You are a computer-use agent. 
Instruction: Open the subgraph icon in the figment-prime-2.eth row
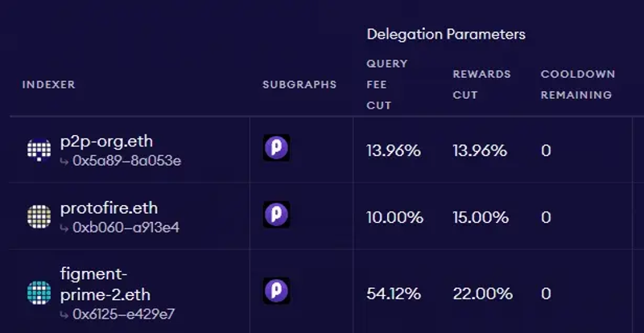(276, 290)
